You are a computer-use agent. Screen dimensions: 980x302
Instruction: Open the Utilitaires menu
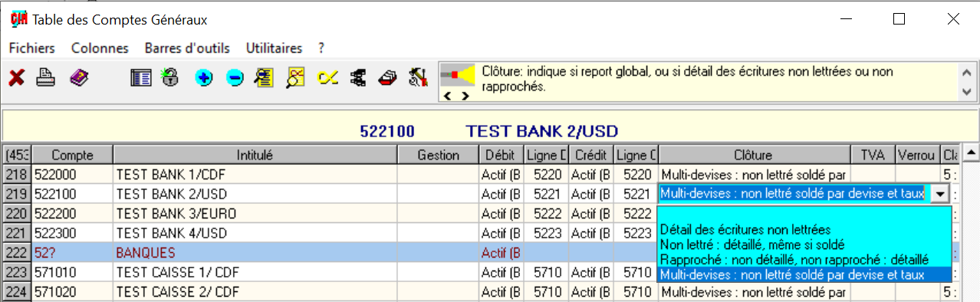275,48
